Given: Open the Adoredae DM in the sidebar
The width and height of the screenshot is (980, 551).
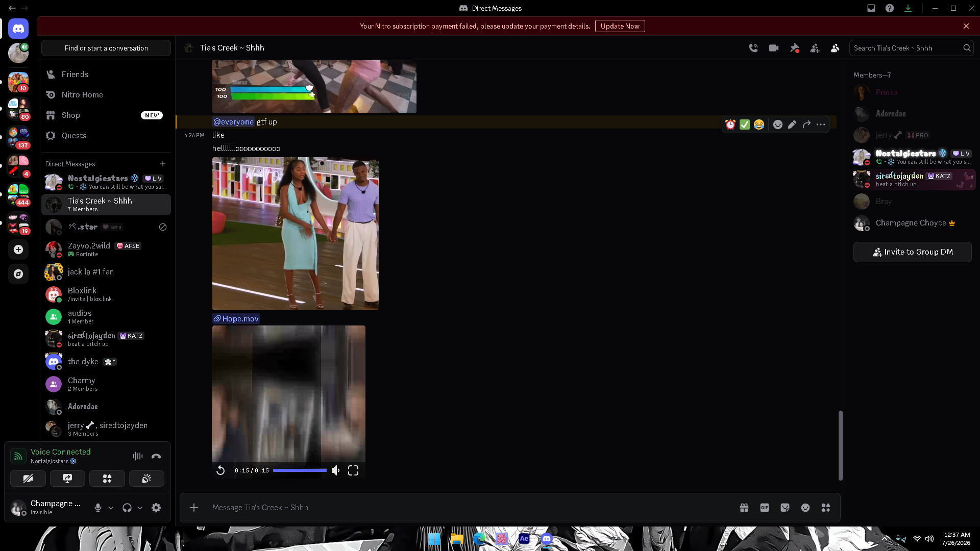Looking at the screenshot, I should point(106,407).
